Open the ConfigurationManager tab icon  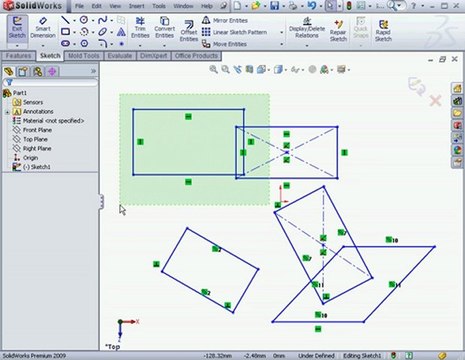38,71
